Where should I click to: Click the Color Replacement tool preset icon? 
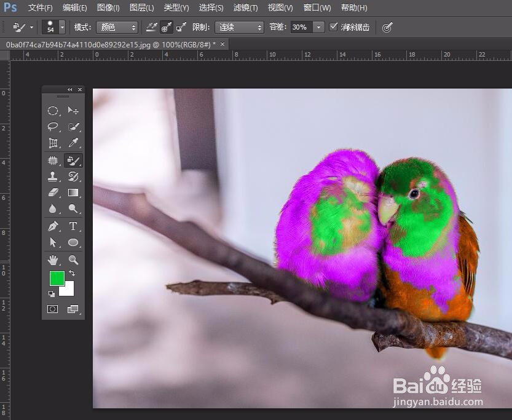pyautogui.click(x=19, y=28)
